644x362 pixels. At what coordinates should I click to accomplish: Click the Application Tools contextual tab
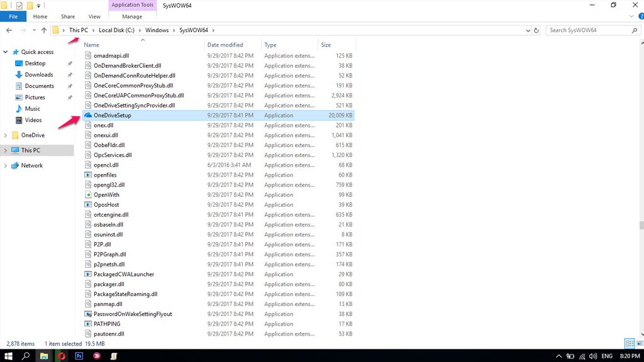132,5
